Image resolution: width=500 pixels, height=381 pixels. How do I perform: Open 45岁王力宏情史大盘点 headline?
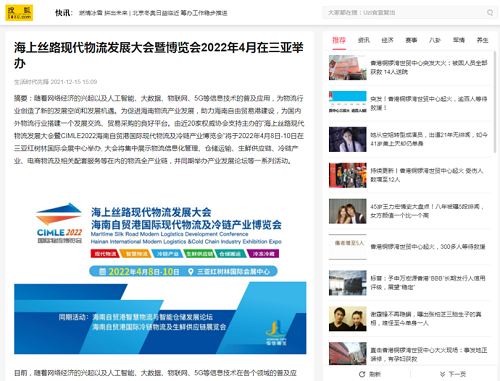(x=427, y=211)
